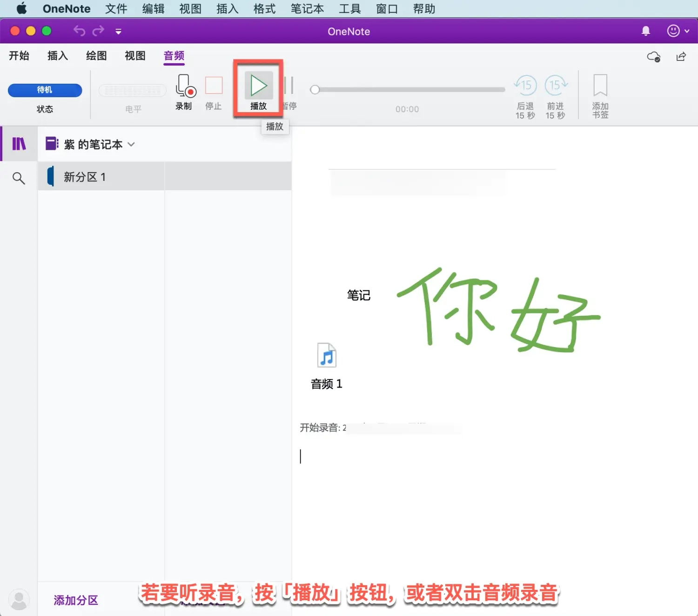Switch to the 绘图 tab
The height and width of the screenshot is (616, 698).
(96, 56)
